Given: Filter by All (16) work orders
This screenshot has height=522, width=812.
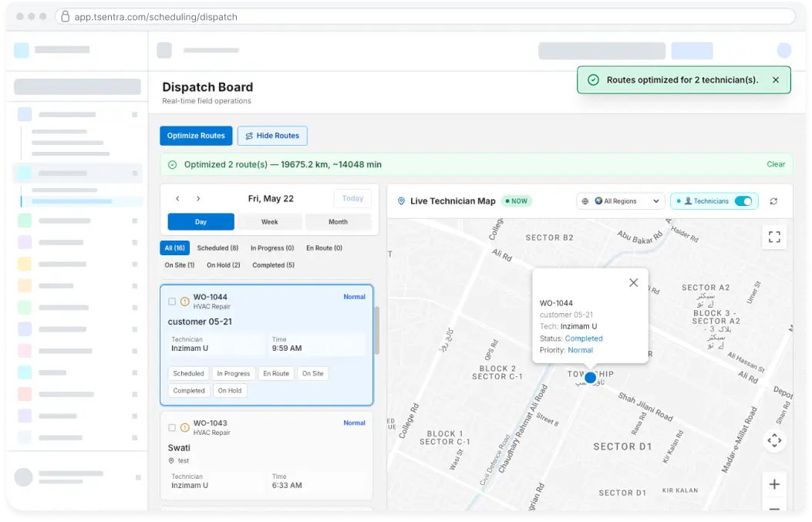Looking at the screenshot, I should [174, 248].
